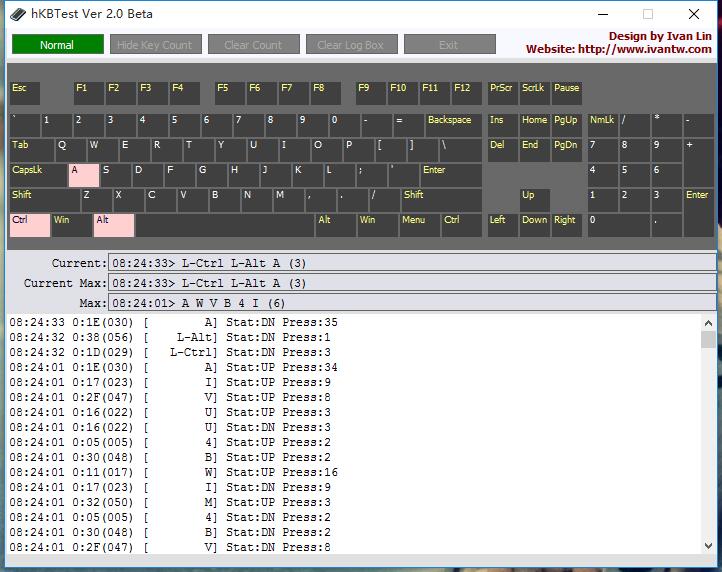The width and height of the screenshot is (722, 572).
Task: Click the right Alt key tile
Action: (x=336, y=225)
